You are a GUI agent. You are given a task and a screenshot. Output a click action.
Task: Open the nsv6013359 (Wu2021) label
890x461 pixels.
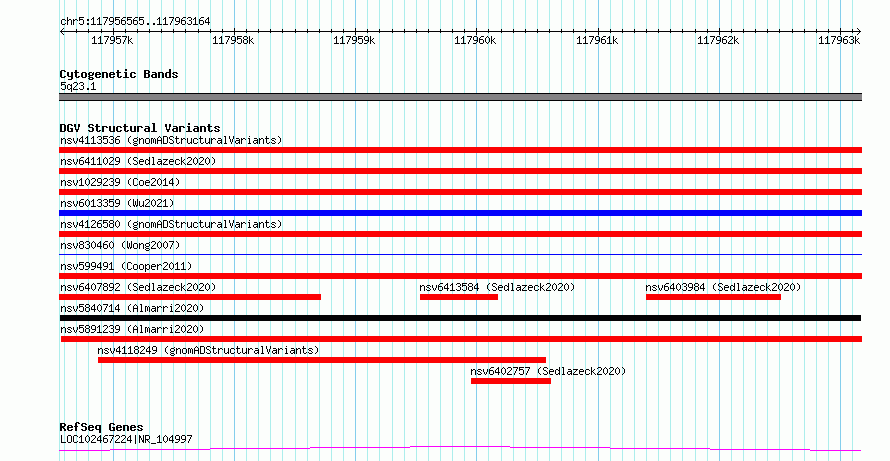click(117, 203)
